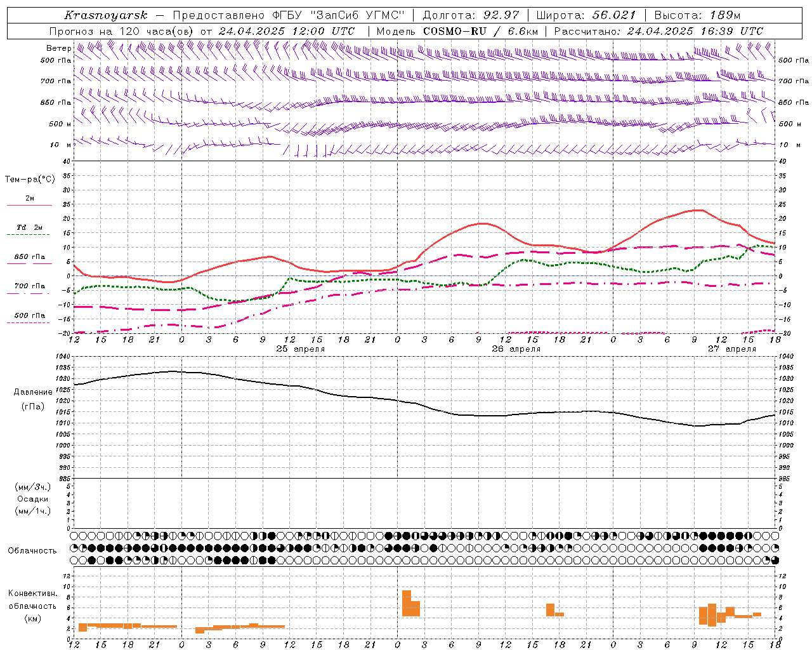Click the 'Высота: 189м' elevation text

point(697,15)
